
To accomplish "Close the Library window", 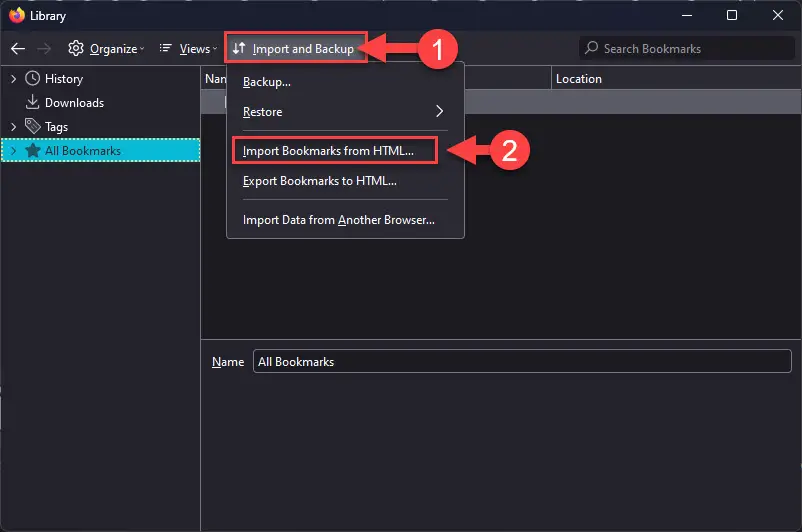I will (x=777, y=15).
